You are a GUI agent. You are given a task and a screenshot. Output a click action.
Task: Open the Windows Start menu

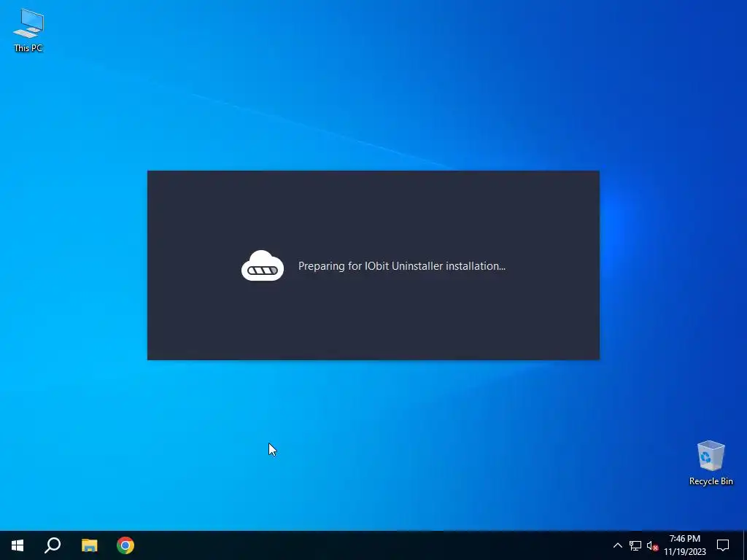pos(18,545)
